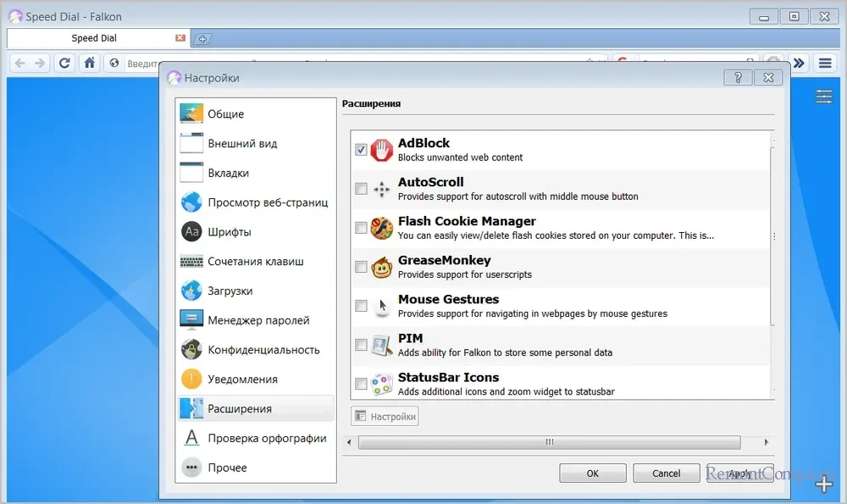Enable the GreaseMonkey checkbox
This screenshot has height=504, width=847.
[361, 267]
